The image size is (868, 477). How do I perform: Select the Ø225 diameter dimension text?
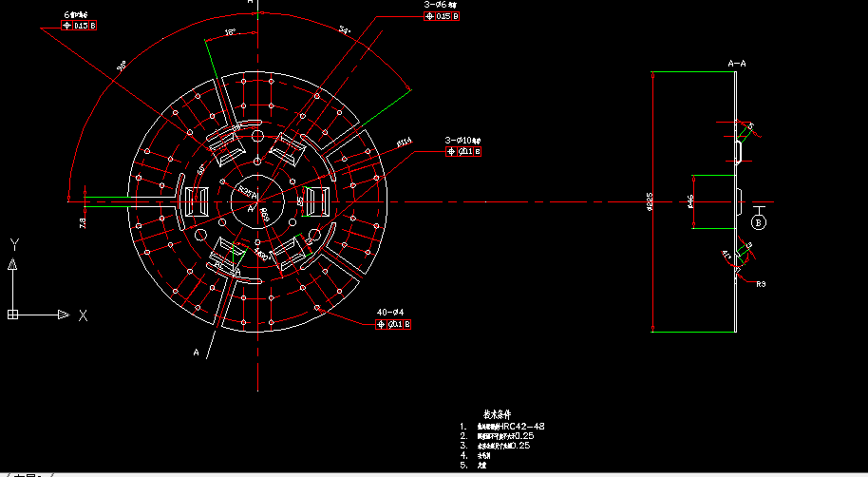pos(650,201)
